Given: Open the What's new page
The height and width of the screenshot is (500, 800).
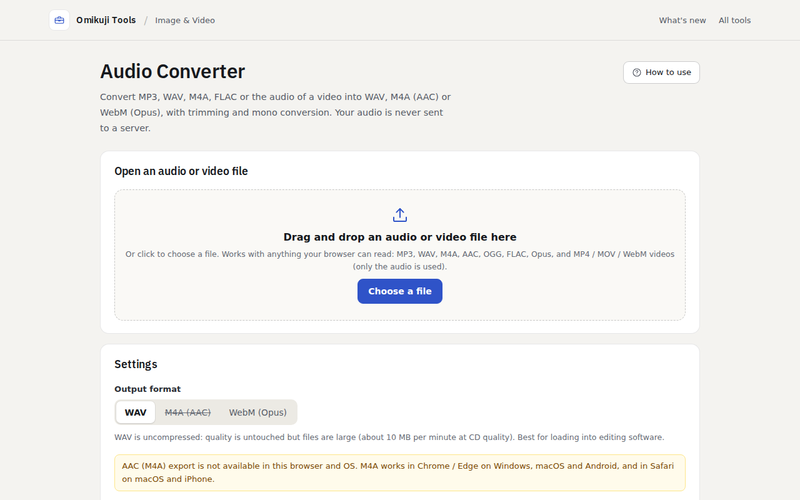Looking at the screenshot, I should click(682, 20).
